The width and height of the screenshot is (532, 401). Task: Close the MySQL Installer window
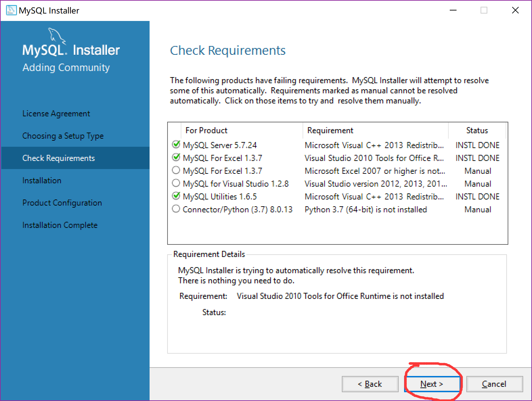tap(515, 10)
